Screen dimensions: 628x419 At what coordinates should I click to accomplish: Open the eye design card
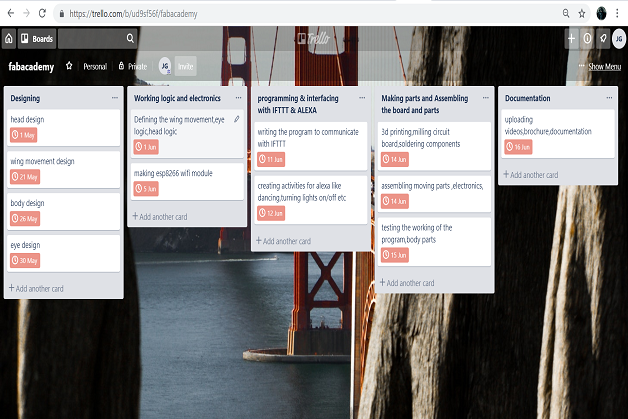pos(63,254)
